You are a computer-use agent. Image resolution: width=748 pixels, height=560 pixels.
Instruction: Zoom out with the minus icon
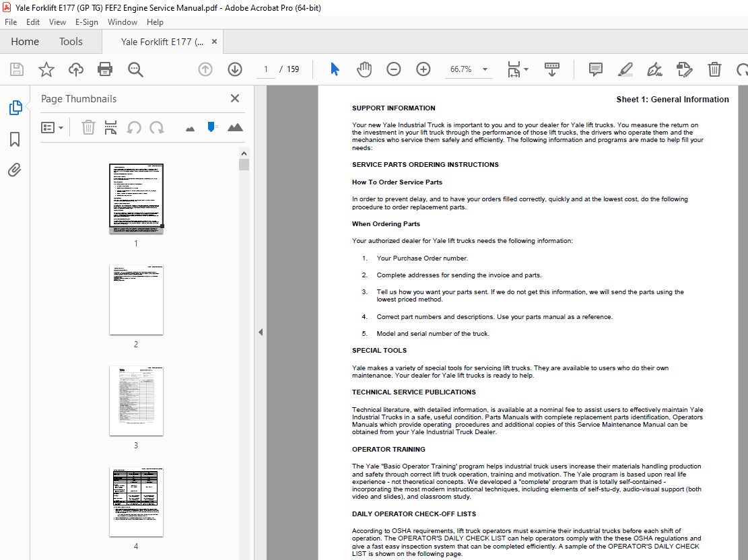tap(394, 69)
